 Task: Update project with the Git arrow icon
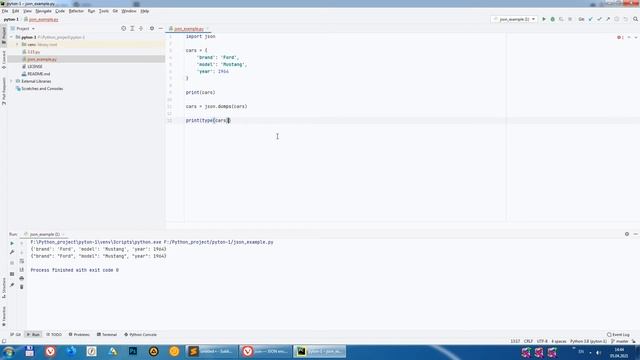(590, 19)
